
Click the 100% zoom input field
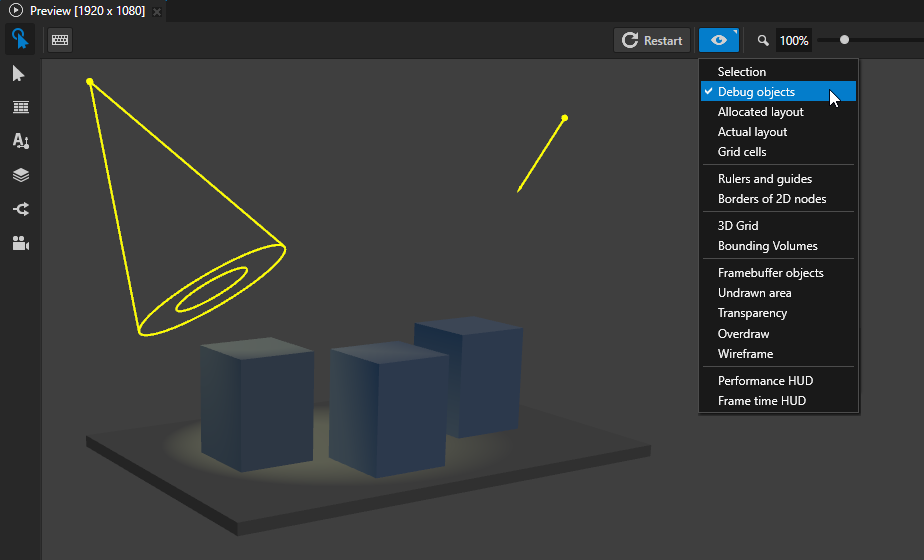point(794,41)
